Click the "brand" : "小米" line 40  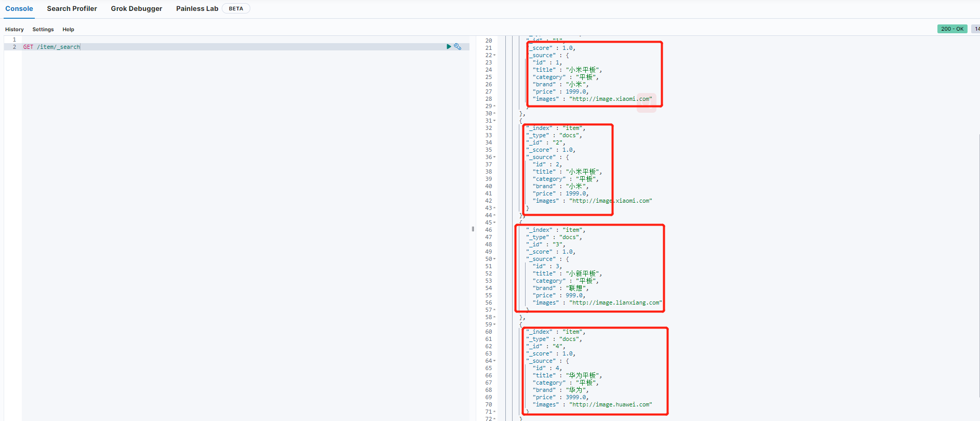tap(560, 186)
